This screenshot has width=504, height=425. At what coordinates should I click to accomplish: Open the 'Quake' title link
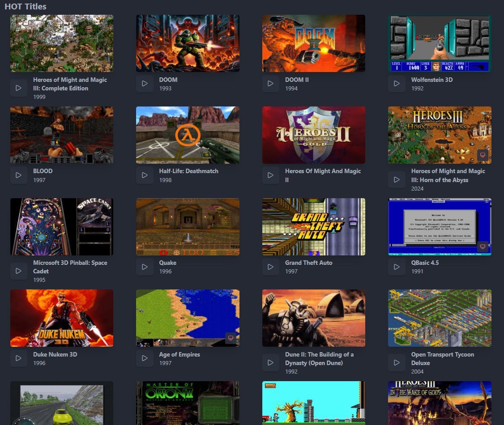167,263
